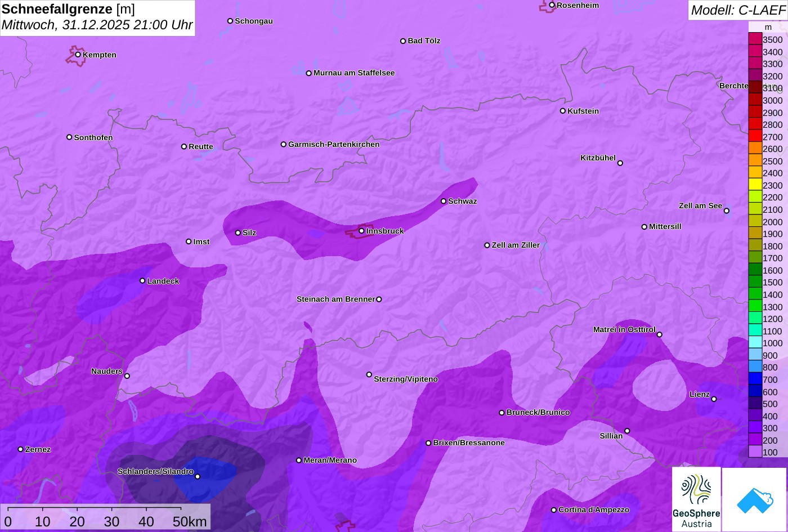The height and width of the screenshot is (532, 788).
Task: Click the 2300 m yellow legend swatch
Action: pyautogui.click(x=755, y=185)
